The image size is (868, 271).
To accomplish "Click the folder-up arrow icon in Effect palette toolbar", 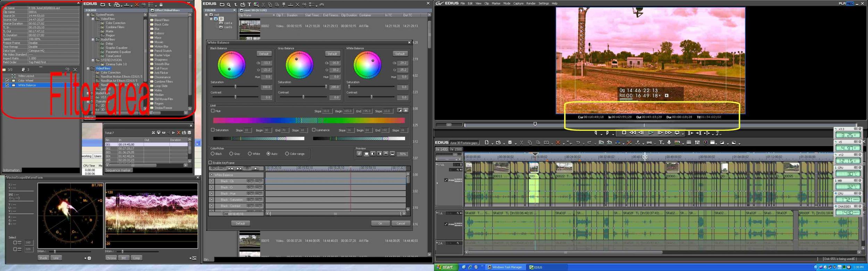I will pos(110,5).
